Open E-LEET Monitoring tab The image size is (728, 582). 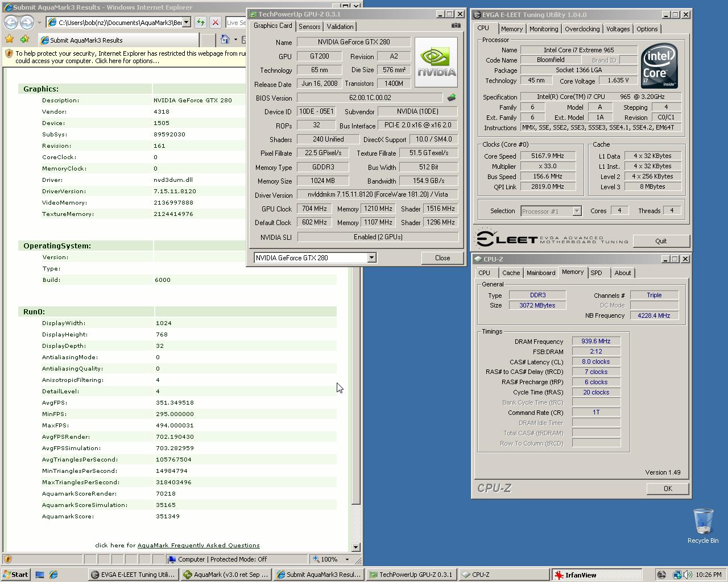(544, 29)
